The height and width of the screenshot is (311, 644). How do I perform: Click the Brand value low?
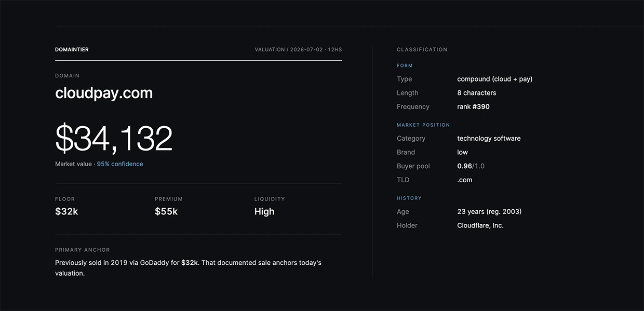click(x=462, y=153)
